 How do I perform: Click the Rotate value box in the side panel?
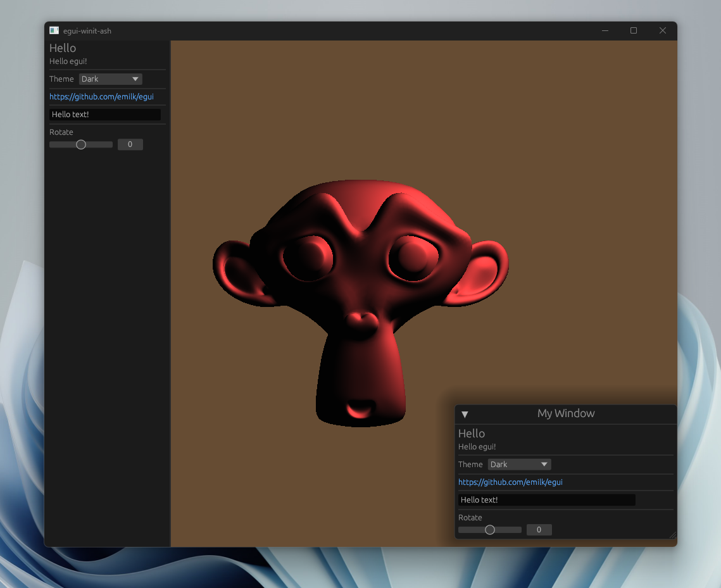point(130,144)
